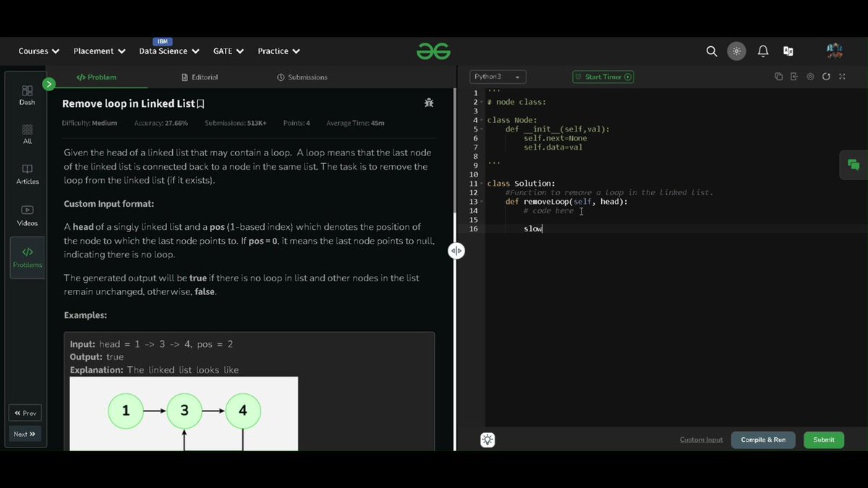This screenshot has height=488, width=868.
Task: Go to Next problem
Action: (x=25, y=434)
